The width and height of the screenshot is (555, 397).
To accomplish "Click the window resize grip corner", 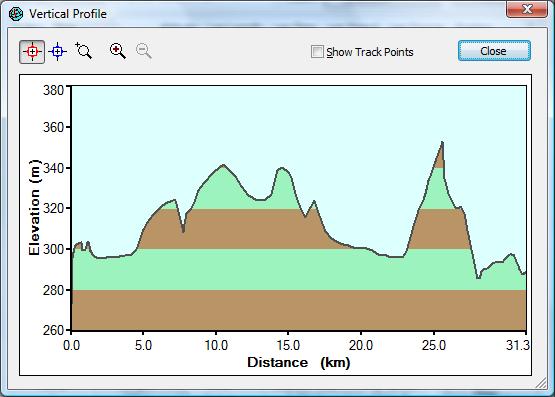I will [x=542, y=384].
